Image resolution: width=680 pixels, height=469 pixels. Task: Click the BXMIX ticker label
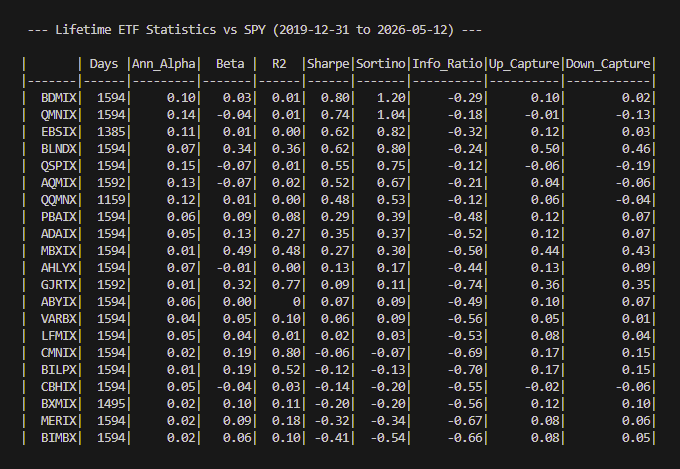click(x=59, y=403)
